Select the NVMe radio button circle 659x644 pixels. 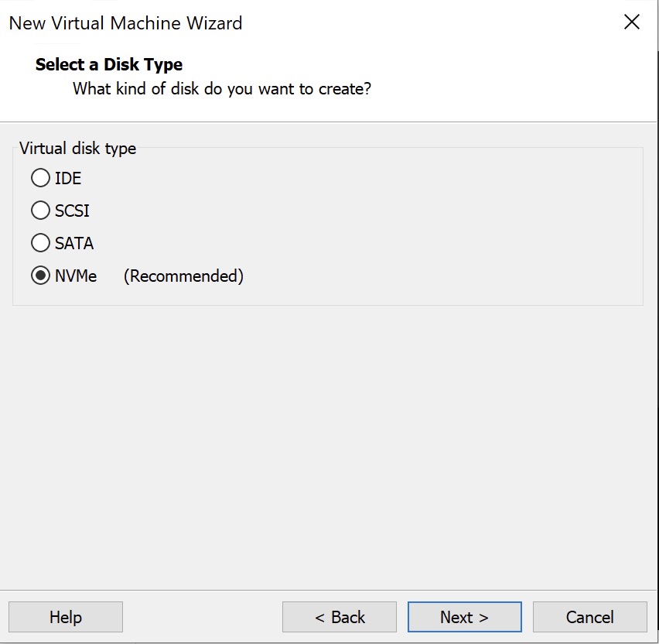[40, 276]
